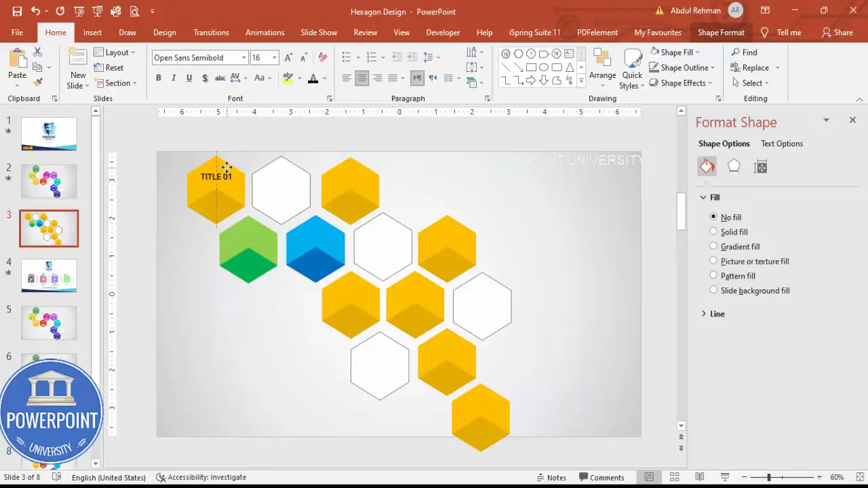Image resolution: width=868 pixels, height=488 pixels.
Task: Increase the font size
Action: (288, 58)
